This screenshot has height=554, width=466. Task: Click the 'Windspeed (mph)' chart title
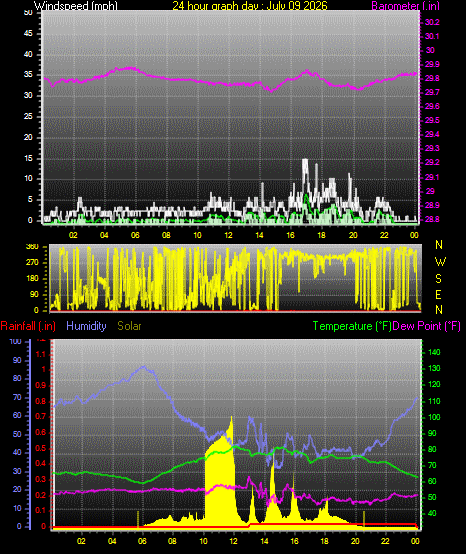[76, 6]
